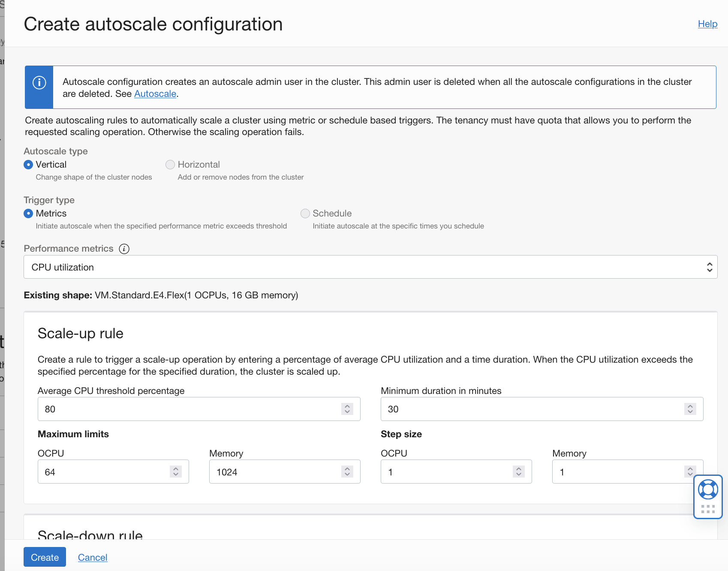Click Cancel to discard the configuration
The image size is (728, 571).
click(x=92, y=557)
